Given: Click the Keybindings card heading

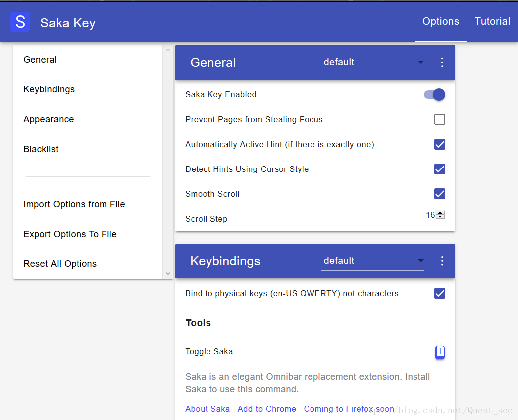Looking at the screenshot, I should pyautogui.click(x=225, y=261).
